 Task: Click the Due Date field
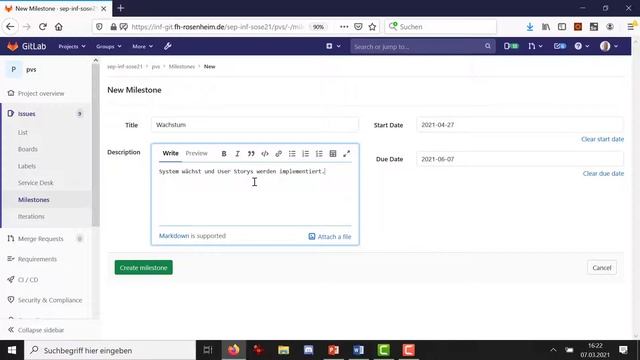tap(520, 159)
